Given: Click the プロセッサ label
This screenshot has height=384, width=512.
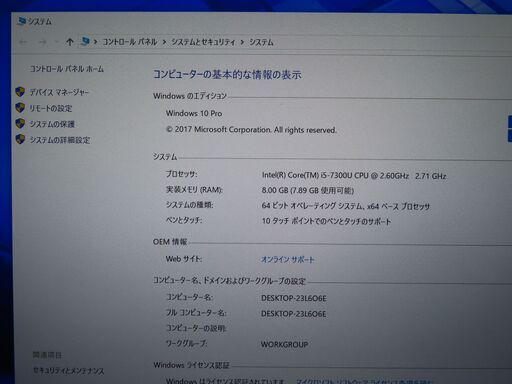Looking at the screenshot, I should click(182, 174).
